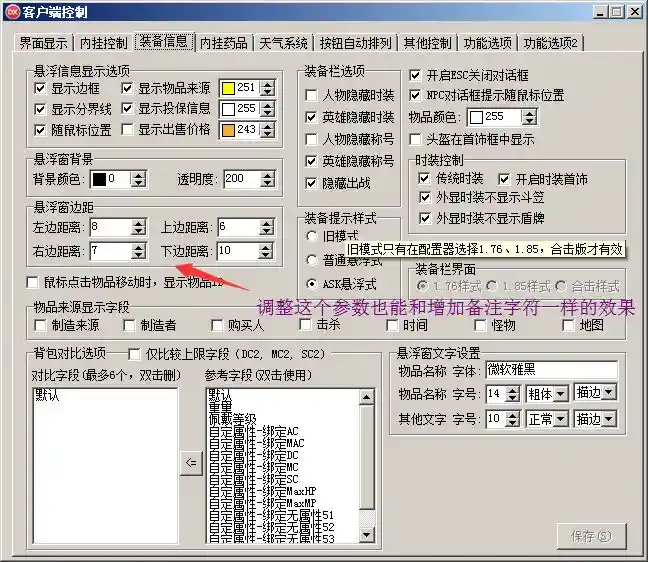Check the 击杀 source field
The image size is (648, 562).
pyautogui.click(x=305, y=324)
